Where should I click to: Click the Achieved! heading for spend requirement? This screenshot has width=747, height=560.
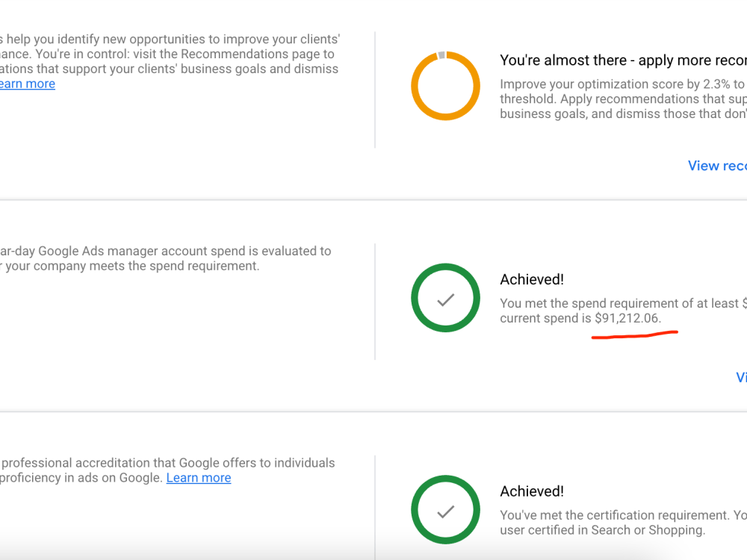[532, 279]
